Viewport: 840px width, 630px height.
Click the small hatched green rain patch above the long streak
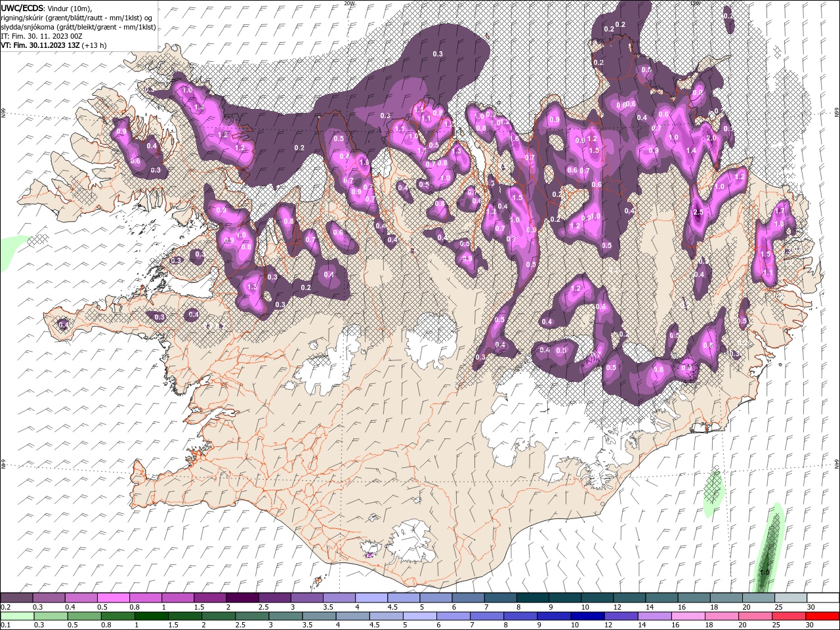pos(713,492)
